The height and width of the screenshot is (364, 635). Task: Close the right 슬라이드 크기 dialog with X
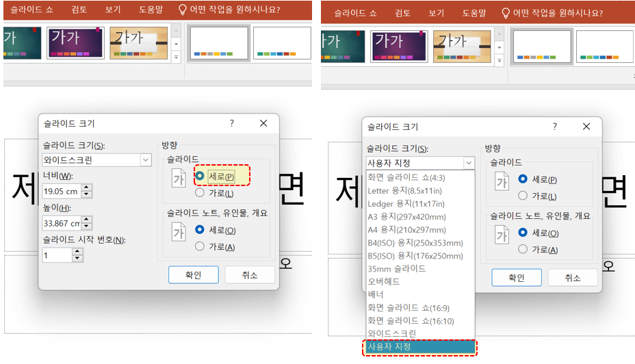pos(586,127)
